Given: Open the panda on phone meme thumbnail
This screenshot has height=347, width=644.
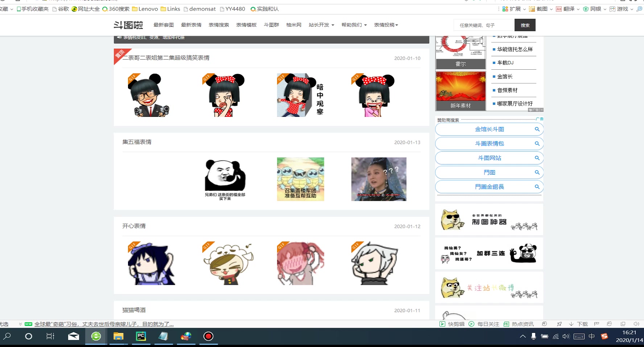Looking at the screenshot, I should [225, 179].
